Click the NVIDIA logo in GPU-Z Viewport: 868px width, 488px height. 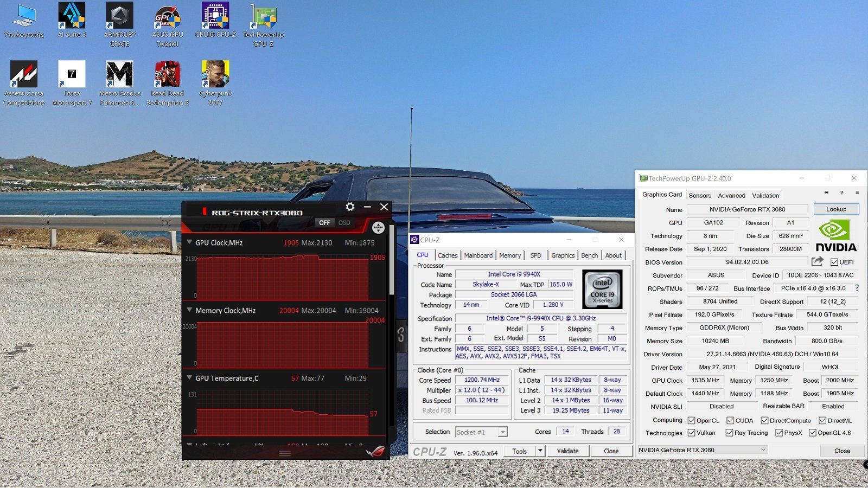(836, 236)
